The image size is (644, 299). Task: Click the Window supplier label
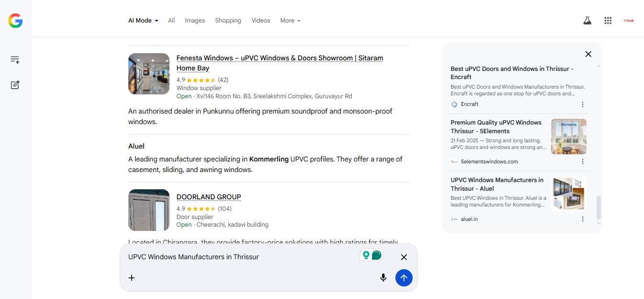tap(199, 88)
